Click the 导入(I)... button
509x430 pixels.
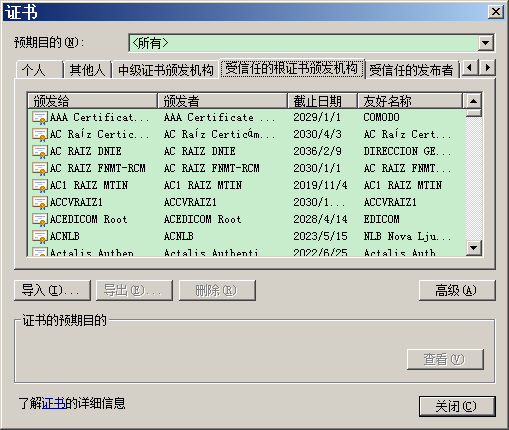coord(52,290)
